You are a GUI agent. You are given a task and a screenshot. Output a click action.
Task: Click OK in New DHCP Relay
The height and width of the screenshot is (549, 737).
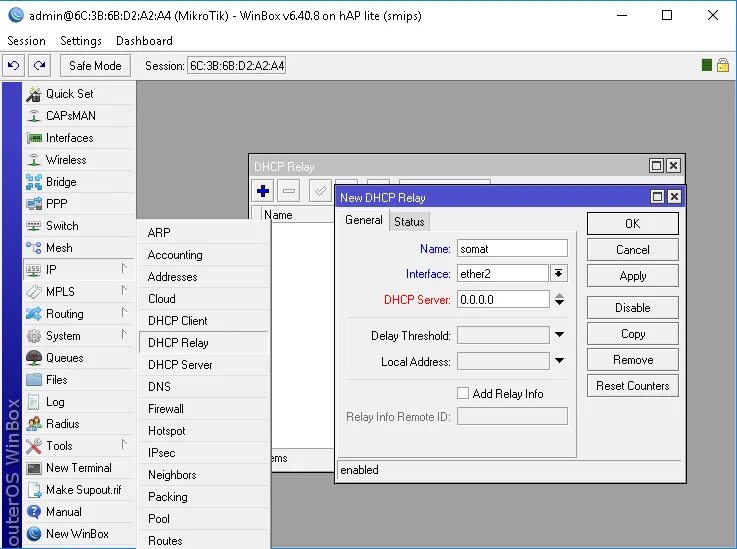[633, 223]
